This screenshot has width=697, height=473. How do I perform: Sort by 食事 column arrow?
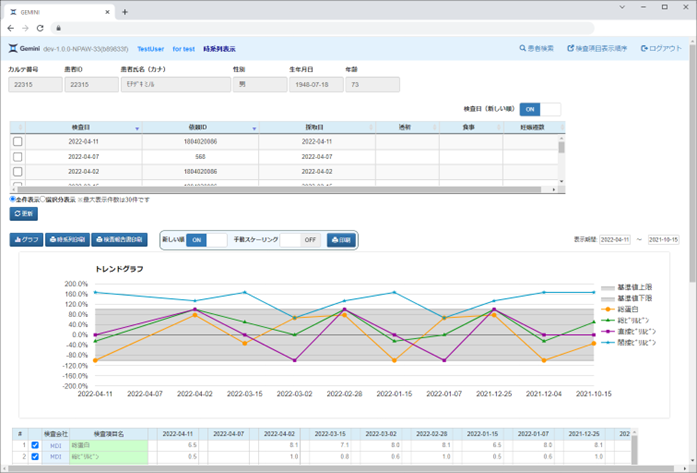(x=499, y=128)
